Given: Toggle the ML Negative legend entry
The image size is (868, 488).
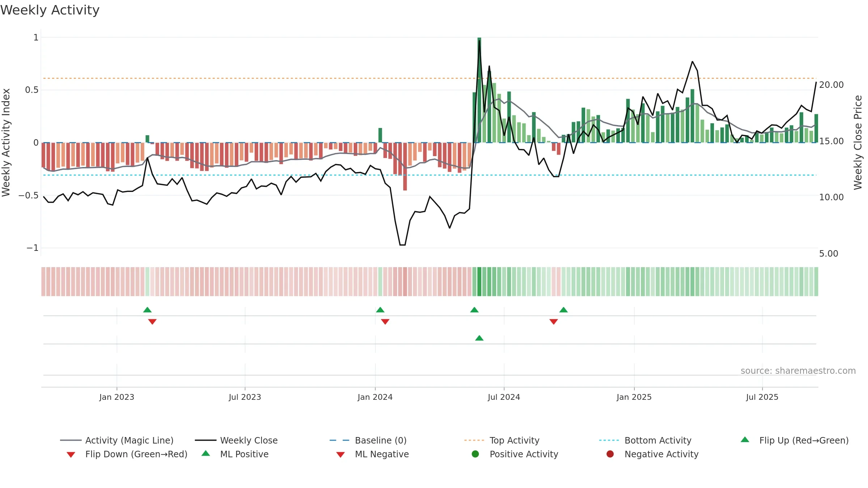Looking at the screenshot, I should [x=372, y=454].
